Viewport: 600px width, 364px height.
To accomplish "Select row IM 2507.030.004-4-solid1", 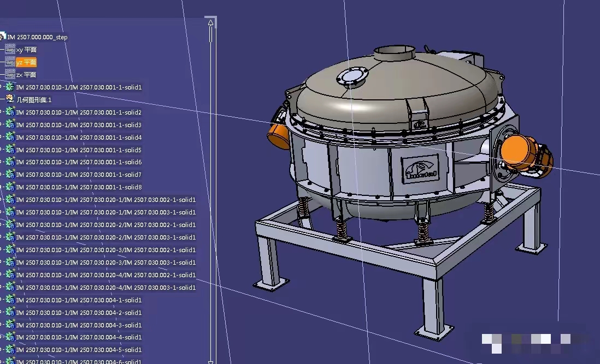I will pos(79,337).
